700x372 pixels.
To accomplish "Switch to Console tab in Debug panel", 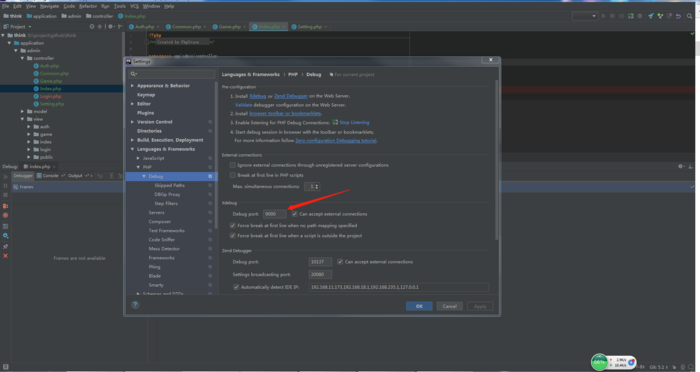I will coord(50,176).
